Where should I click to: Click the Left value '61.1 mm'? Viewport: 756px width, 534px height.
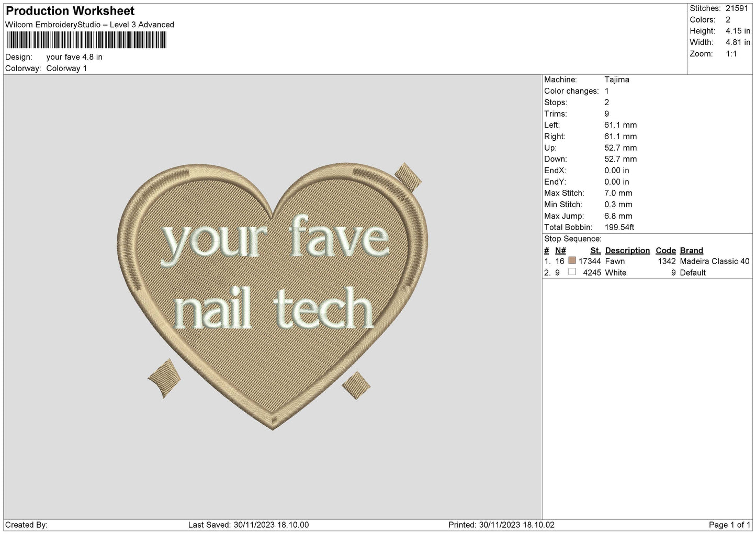620,125
